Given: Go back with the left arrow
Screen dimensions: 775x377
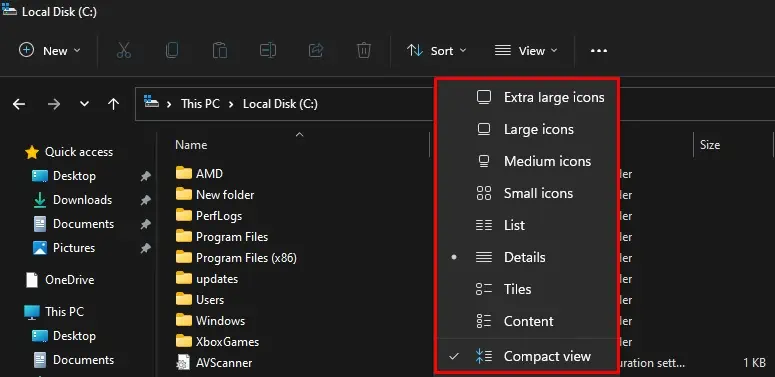Looking at the screenshot, I should (x=19, y=104).
